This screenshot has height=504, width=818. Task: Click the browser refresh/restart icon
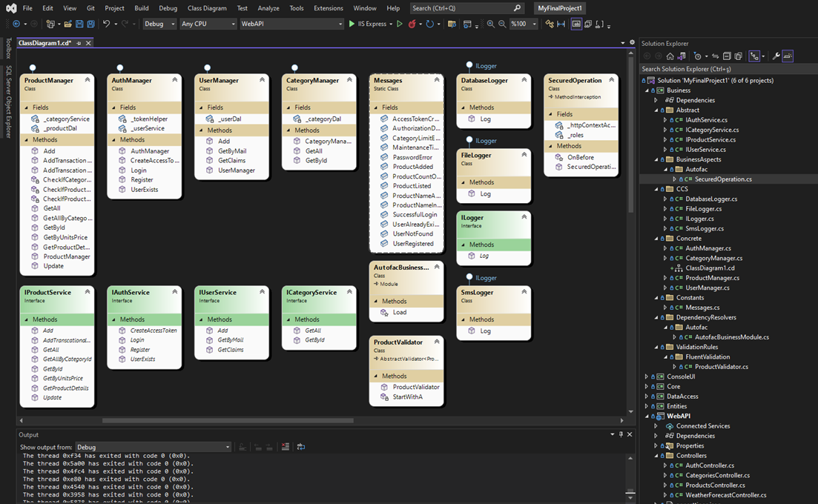coord(430,24)
